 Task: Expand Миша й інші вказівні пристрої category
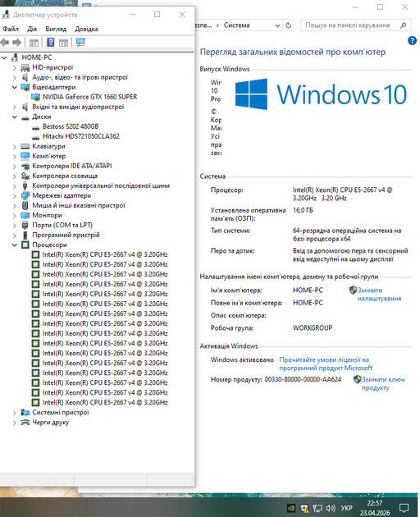coord(14,205)
